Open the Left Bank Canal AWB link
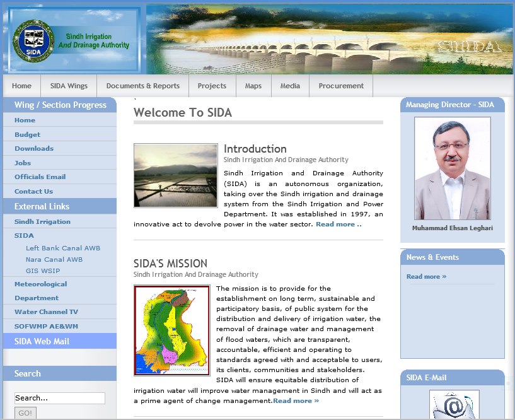This screenshot has width=515, height=420. click(x=63, y=248)
